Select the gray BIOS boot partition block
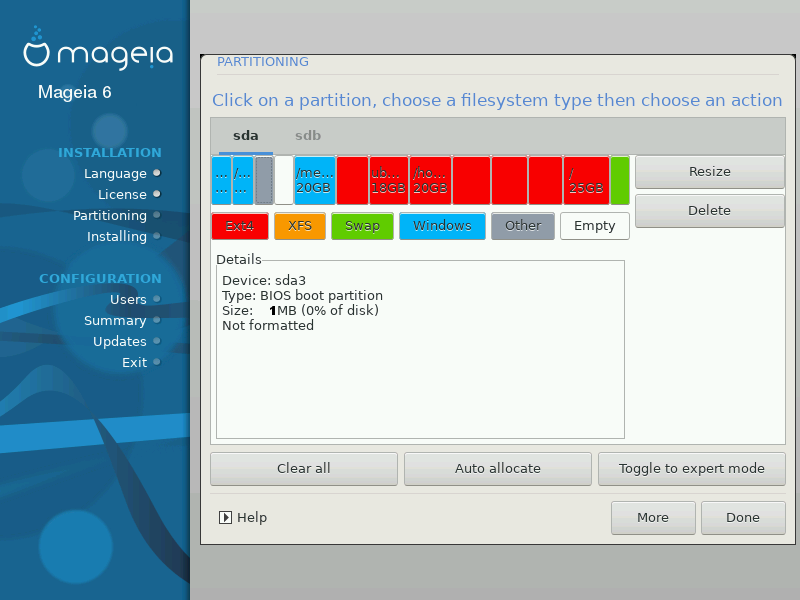 click(264, 180)
